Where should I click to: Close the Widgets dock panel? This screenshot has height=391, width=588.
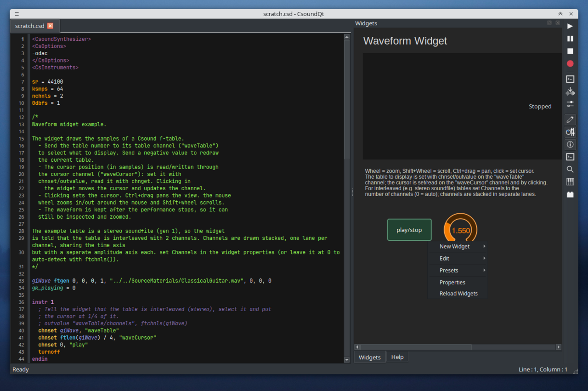(558, 23)
